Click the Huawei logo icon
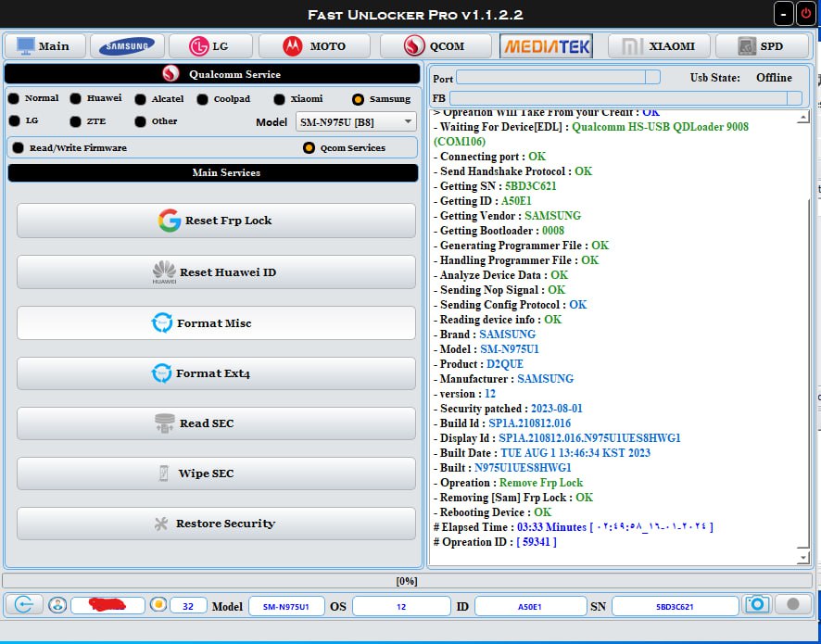Viewport: 821px width, 644px height. (x=164, y=271)
